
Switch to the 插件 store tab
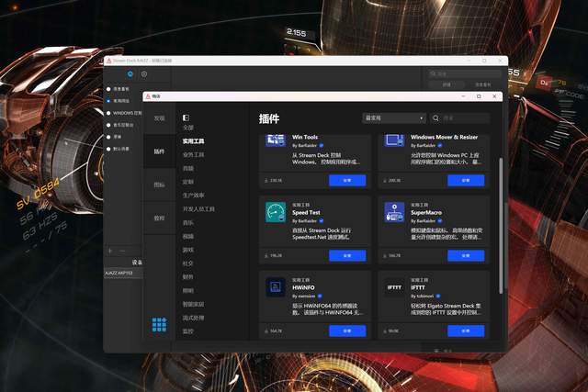(x=159, y=151)
